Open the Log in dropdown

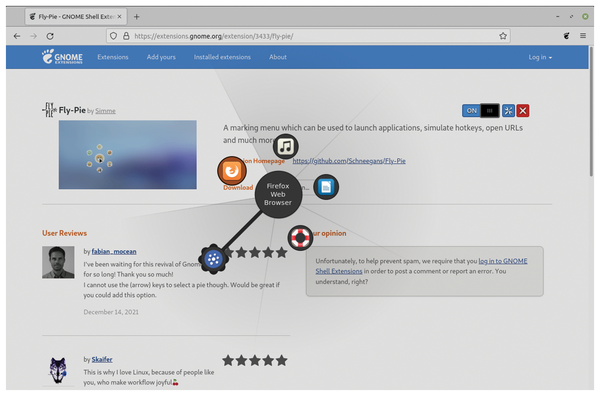(x=540, y=57)
